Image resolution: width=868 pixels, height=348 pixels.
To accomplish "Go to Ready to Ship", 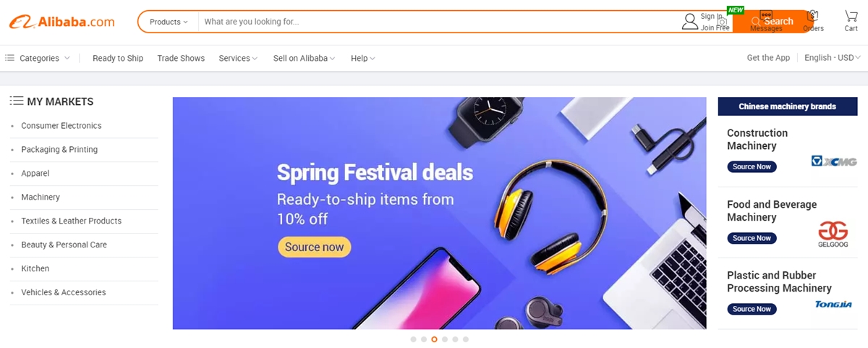I will click(x=118, y=58).
